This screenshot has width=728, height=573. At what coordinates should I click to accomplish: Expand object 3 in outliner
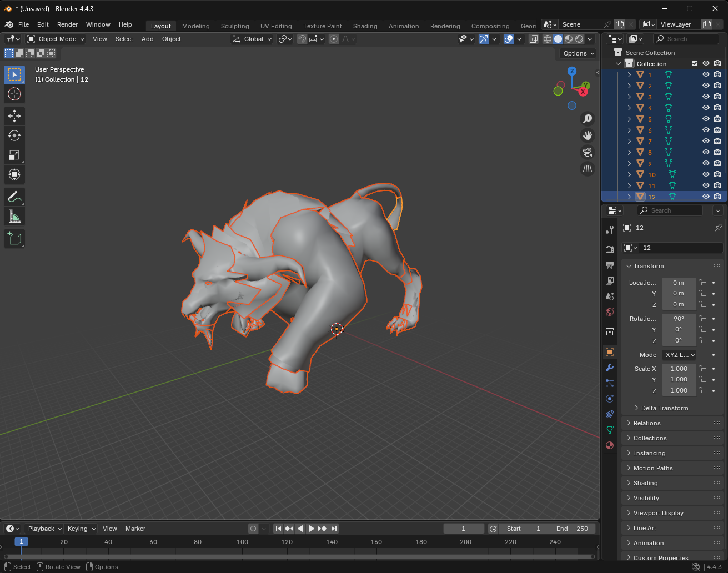click(629, 97)
